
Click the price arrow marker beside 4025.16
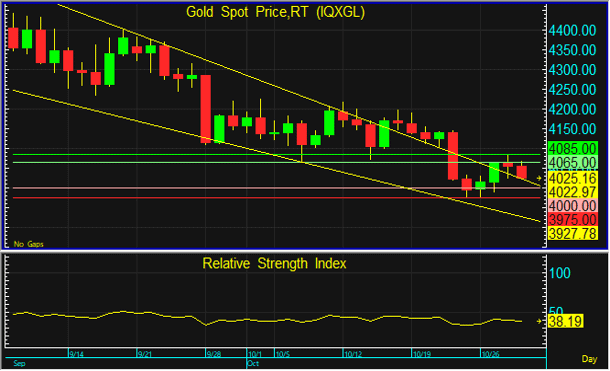pyautogui.click(x=539, y=178)
